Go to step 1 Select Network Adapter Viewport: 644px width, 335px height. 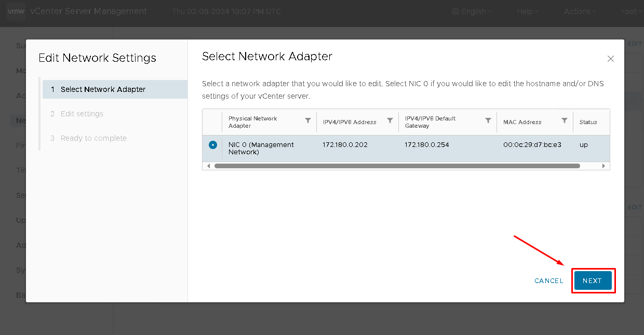coord(115,89)
